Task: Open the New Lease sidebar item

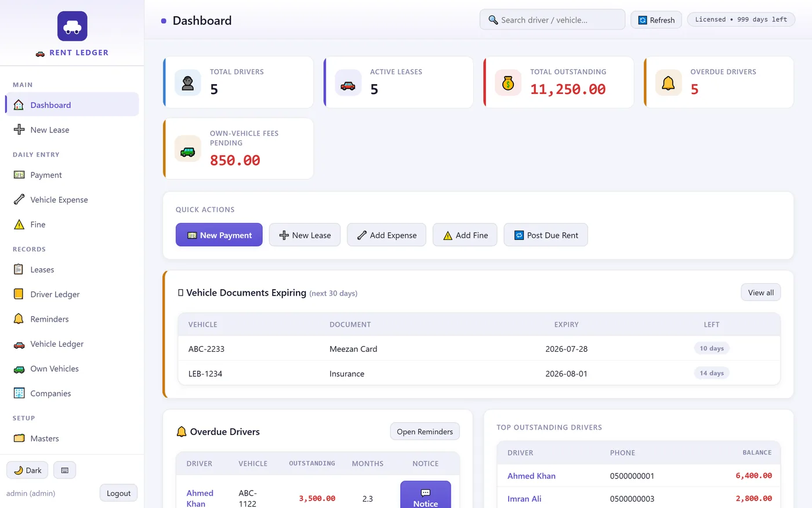Action: tap(72, 130)
